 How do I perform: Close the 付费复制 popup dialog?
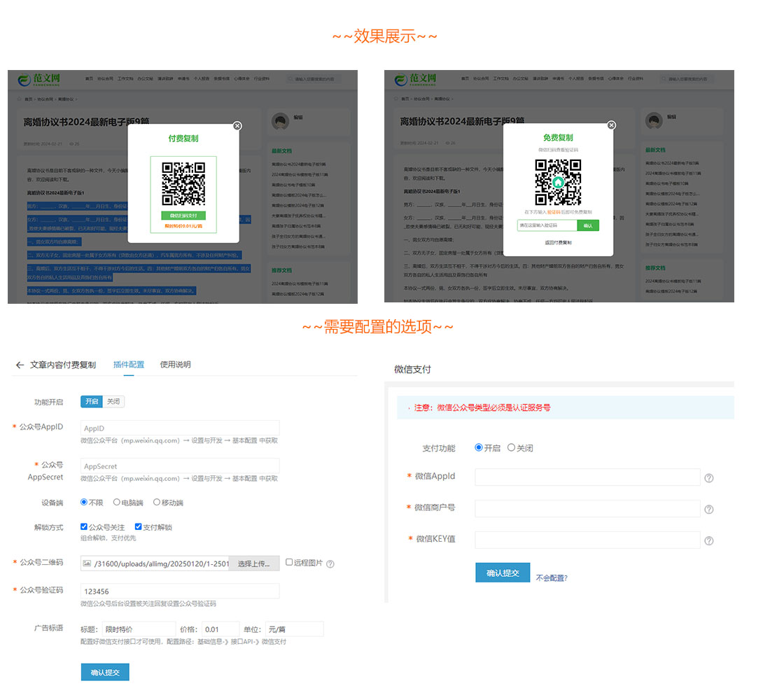point(237,126)
